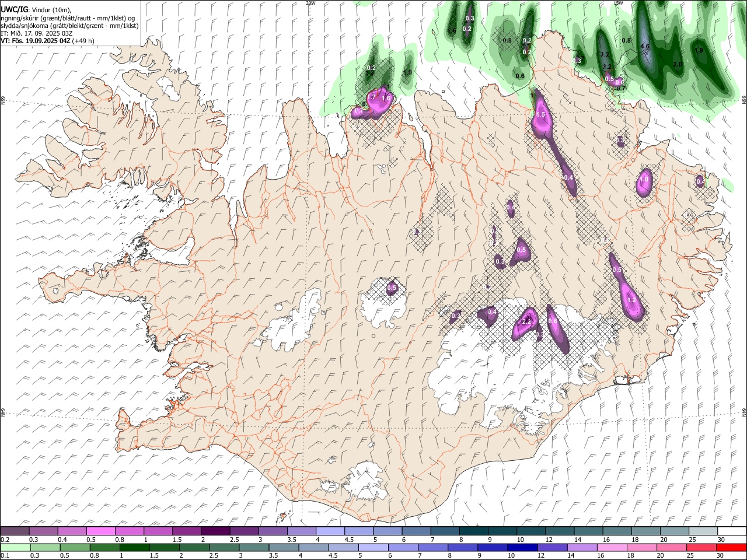Click the '4.6' precipitation value label

645,46
